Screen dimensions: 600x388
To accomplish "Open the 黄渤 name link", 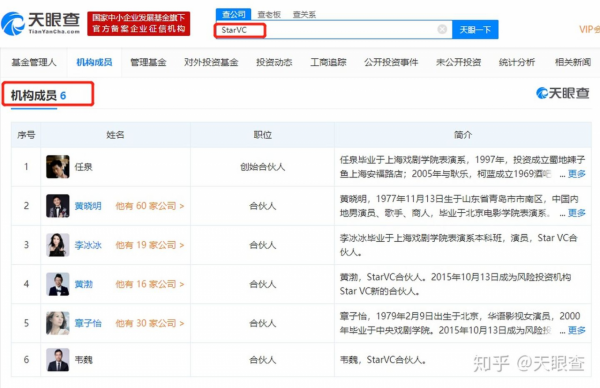I will pos(83,284).
